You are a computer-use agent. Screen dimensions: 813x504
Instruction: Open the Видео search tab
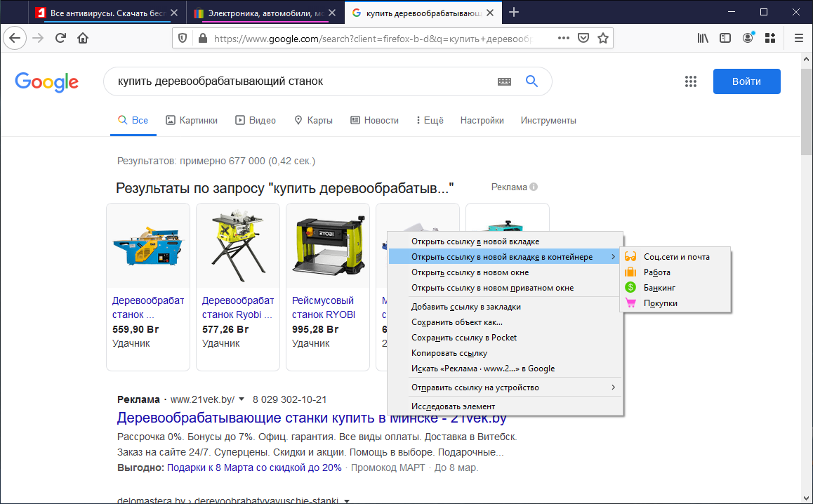coord(255,120)
